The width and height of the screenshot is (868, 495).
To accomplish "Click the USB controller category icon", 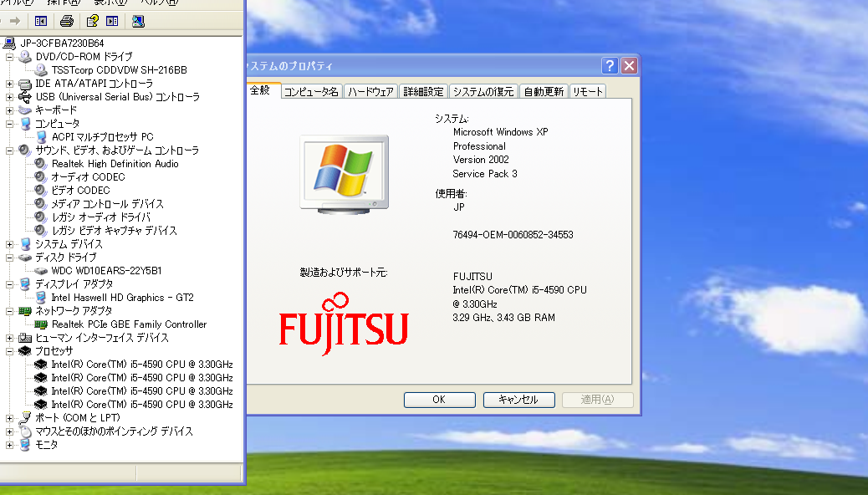I will 25,97.
